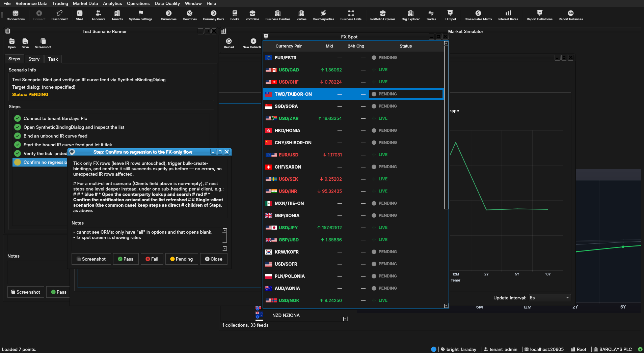Open Cross-Rates Matrix toolbar icon
The height and width of the screenshot is (353, 644).
pyautogui.click(x=478, y=16)
